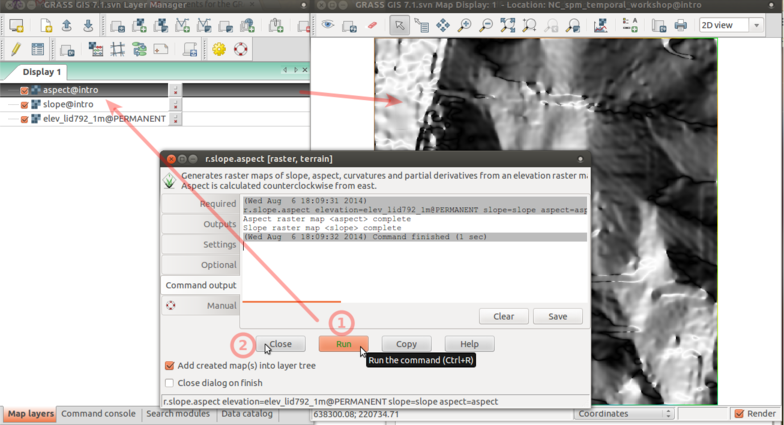
Task: Open options button for elev_lid792_1m layer
Action: pyautogui.click(x=176, y=119)
